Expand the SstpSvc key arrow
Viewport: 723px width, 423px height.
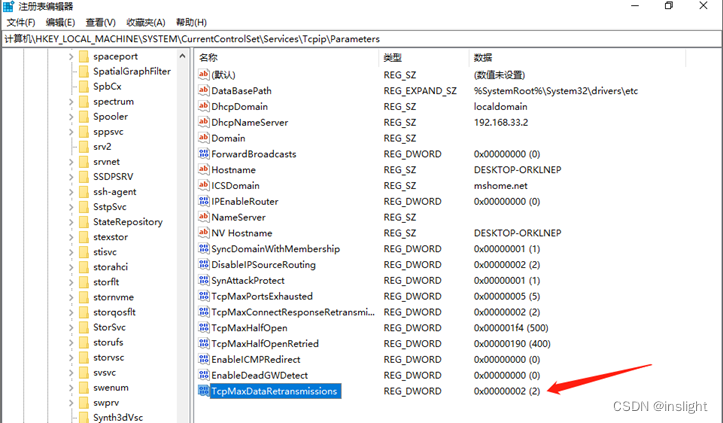pyautogui.click(x=71, y=207)
